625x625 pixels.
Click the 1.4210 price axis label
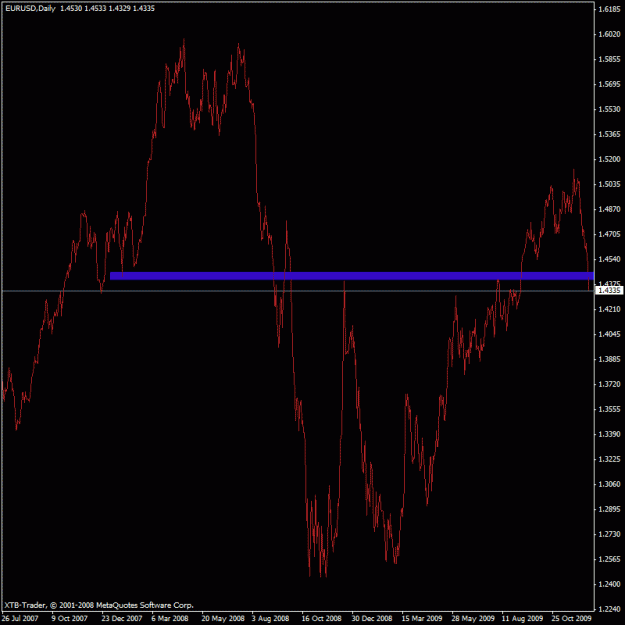609,309
